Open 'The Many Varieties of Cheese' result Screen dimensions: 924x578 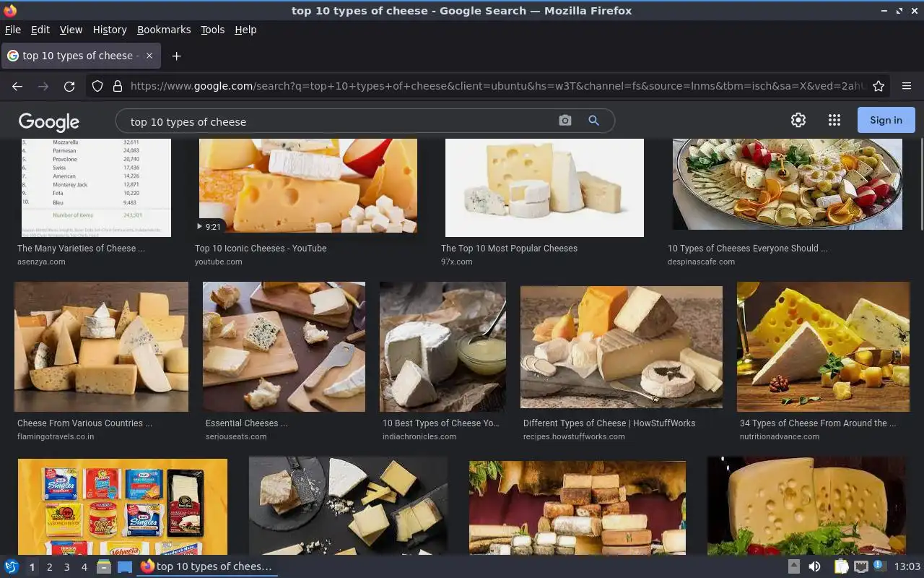(x=81, y=248)
